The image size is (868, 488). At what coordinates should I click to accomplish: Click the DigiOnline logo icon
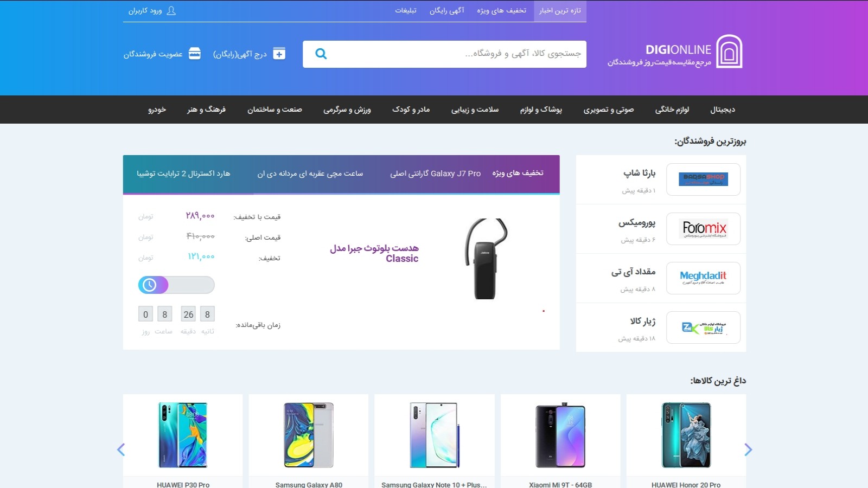729,52
